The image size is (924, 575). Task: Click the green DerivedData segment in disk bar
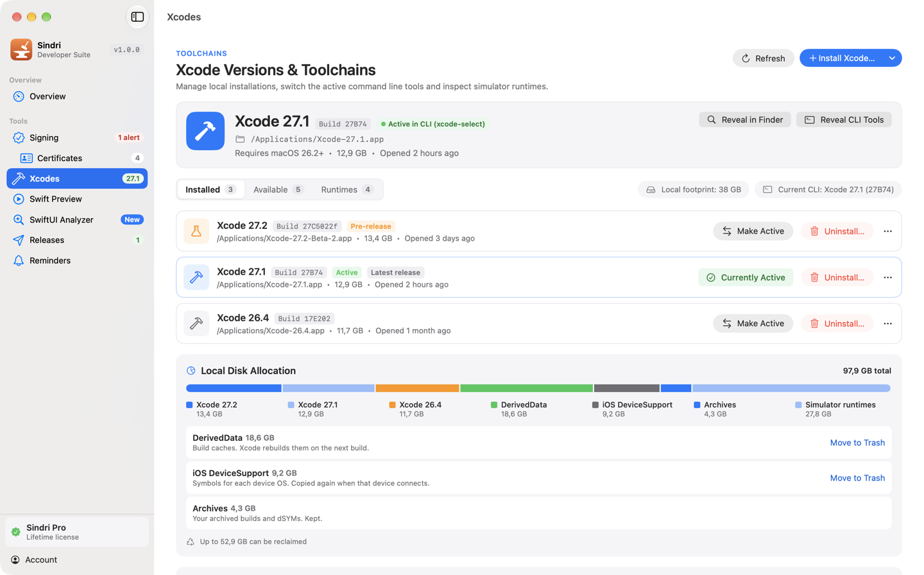pyautogui.click(x=526, y=388)
